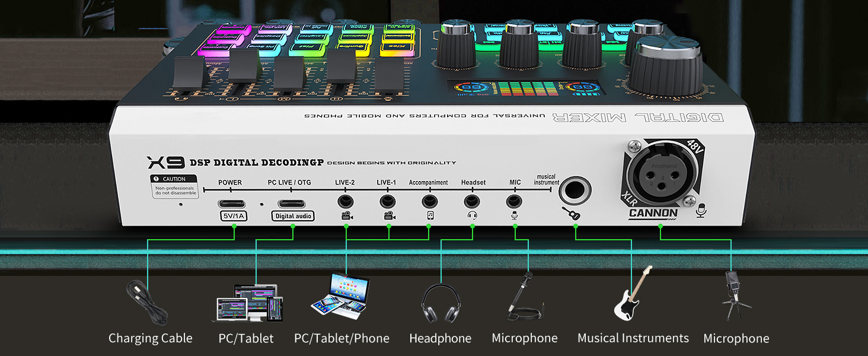Viewport: 868px width, 356px height.
Task: Click the Accompaniment port label
Action: [x=429, y=182]
